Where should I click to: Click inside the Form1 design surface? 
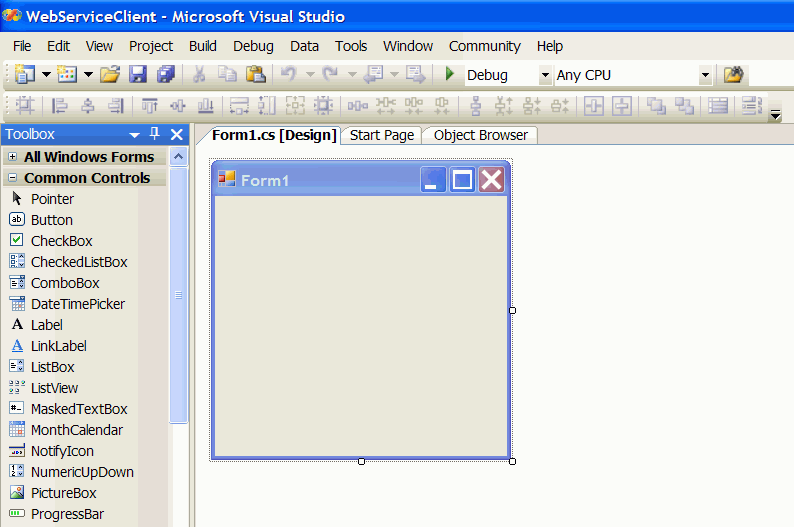(x=361, y=326)
